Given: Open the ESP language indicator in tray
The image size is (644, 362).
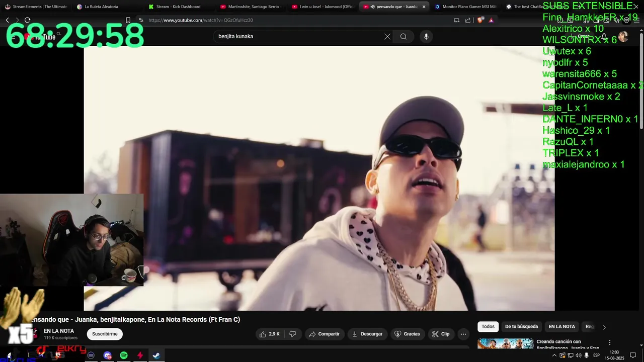Looking at the screenshot, I should point(596,355).
